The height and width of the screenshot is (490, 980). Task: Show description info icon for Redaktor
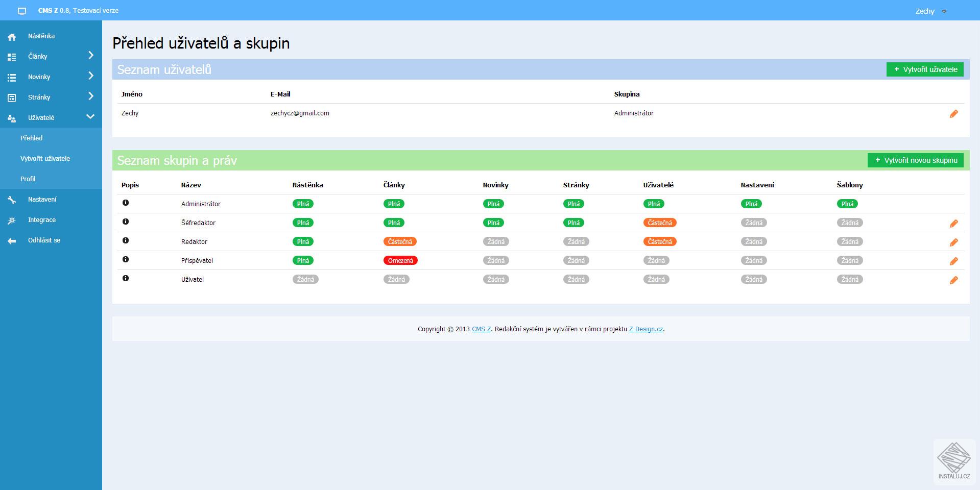coord(126,240)
